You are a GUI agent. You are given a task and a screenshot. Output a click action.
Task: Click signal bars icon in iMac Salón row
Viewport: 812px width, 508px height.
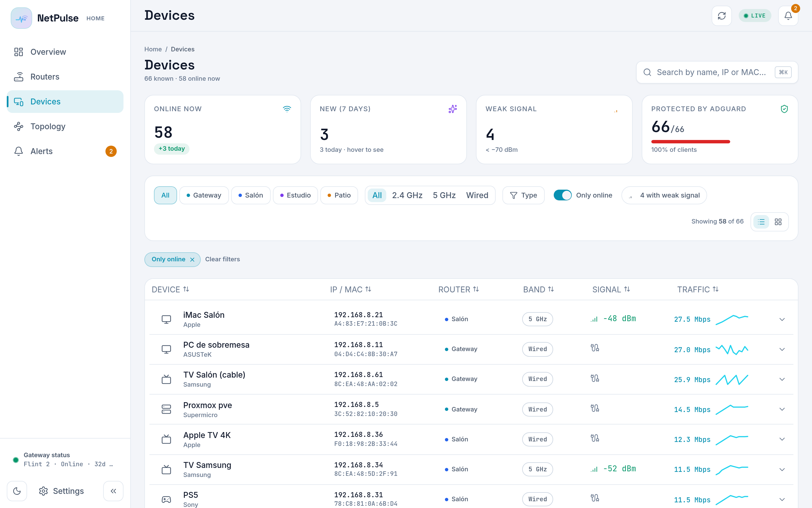594,319
